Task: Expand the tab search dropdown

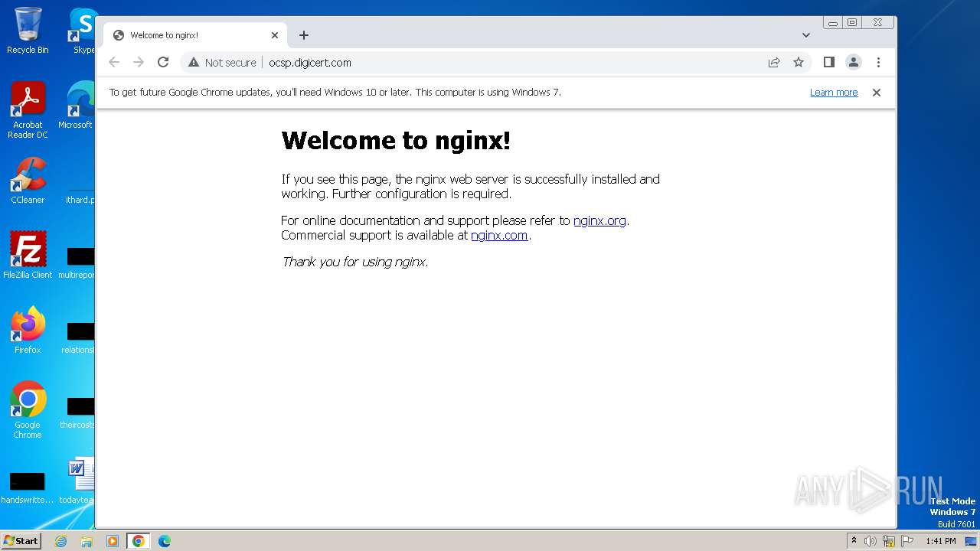Action: (x=806, y=35)
